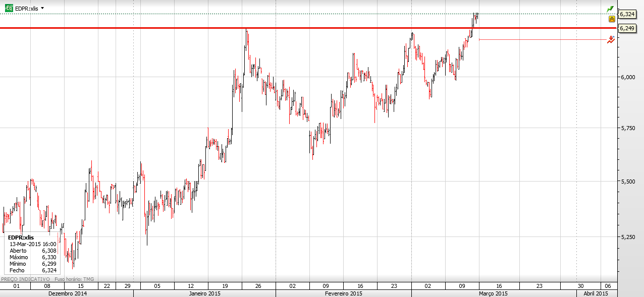The height and width of the screenshot is (297, 644).
Task: Click the 6,324 price label
Action: pos(627,14)
